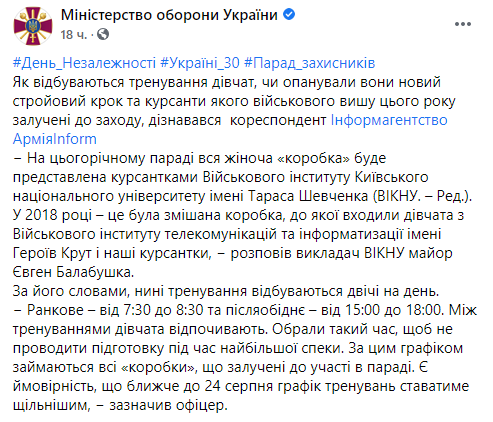Click the "У 2018 році" phrase

tap(52, 215)
